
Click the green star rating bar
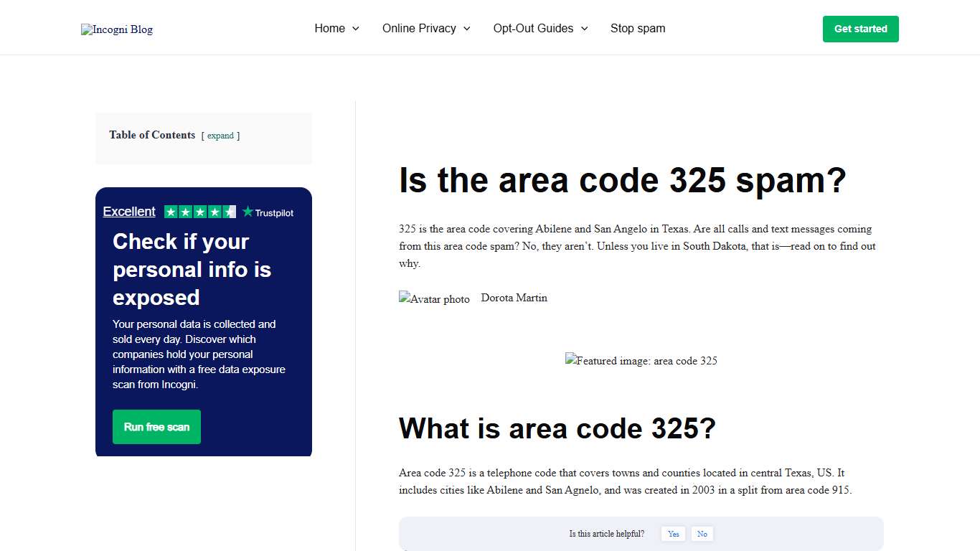coord(199,212)
